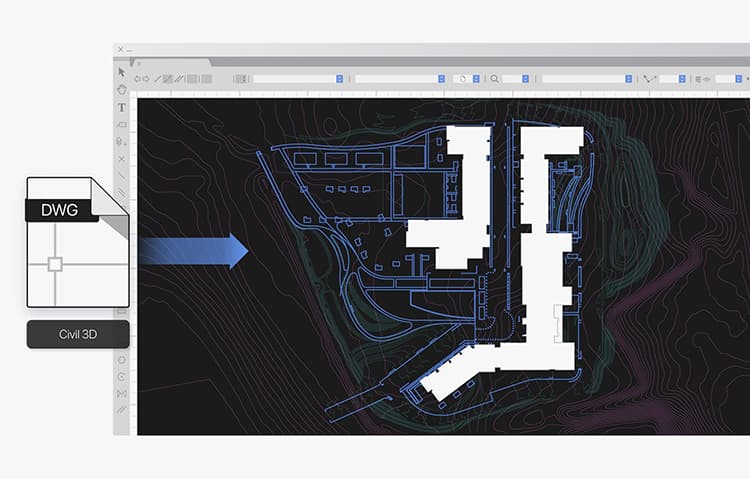The width and height of the screenshot is (750, 479).
Task: Open the dropdown next to the snapping icon
Action: [673, 79]
